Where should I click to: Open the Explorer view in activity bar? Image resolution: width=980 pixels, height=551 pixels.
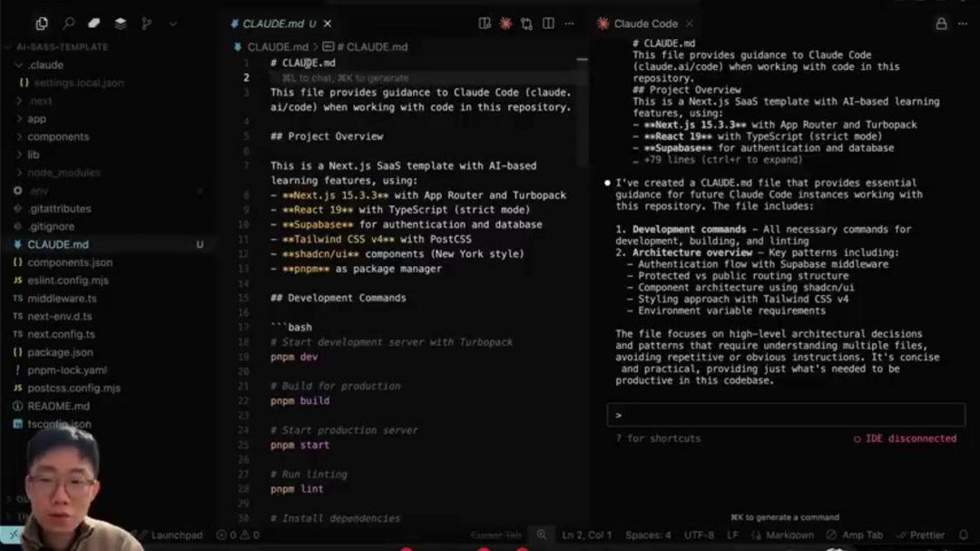click(x=42, y=24)
